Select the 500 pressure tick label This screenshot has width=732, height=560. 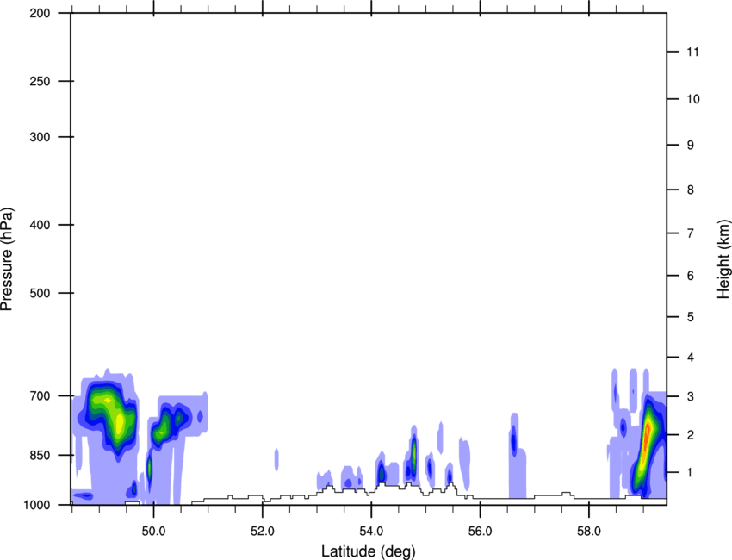click(x=40, y=293)
